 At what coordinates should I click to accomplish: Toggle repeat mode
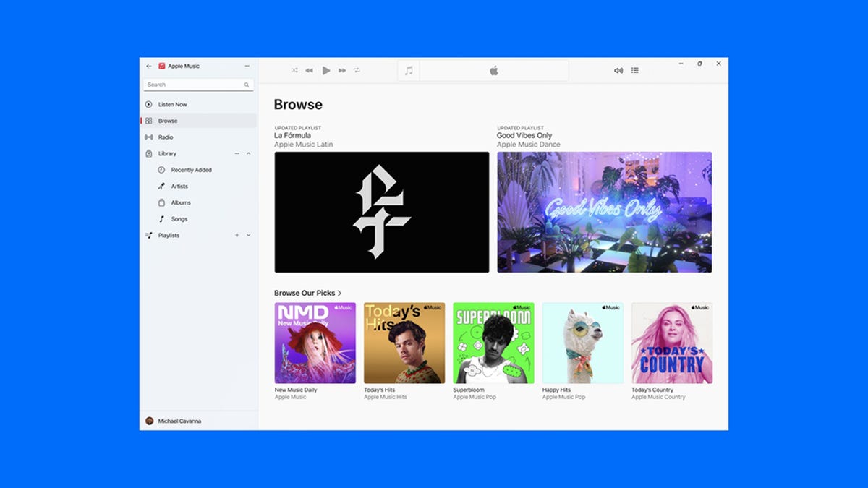coord(357,70)
